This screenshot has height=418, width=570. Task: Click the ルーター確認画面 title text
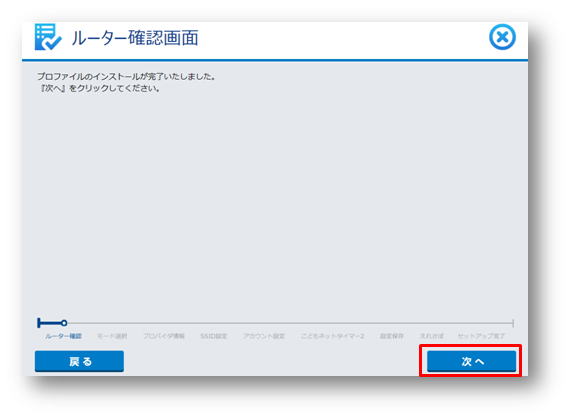[135, 38]
